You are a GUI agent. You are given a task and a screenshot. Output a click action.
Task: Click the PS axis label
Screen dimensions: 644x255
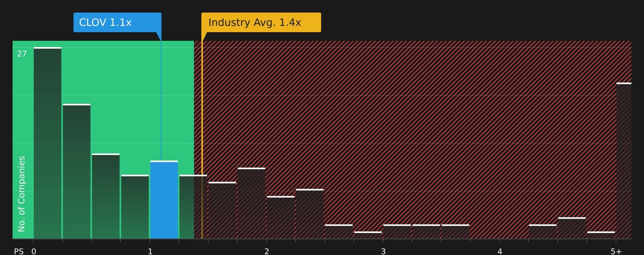click(x=19, y=251)
